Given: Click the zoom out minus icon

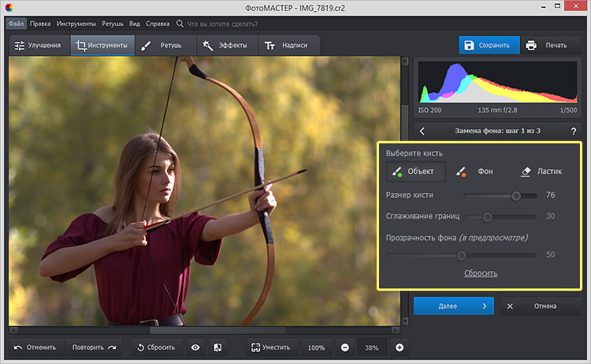Looking at the screenshot, I should (x=344, y=347).
